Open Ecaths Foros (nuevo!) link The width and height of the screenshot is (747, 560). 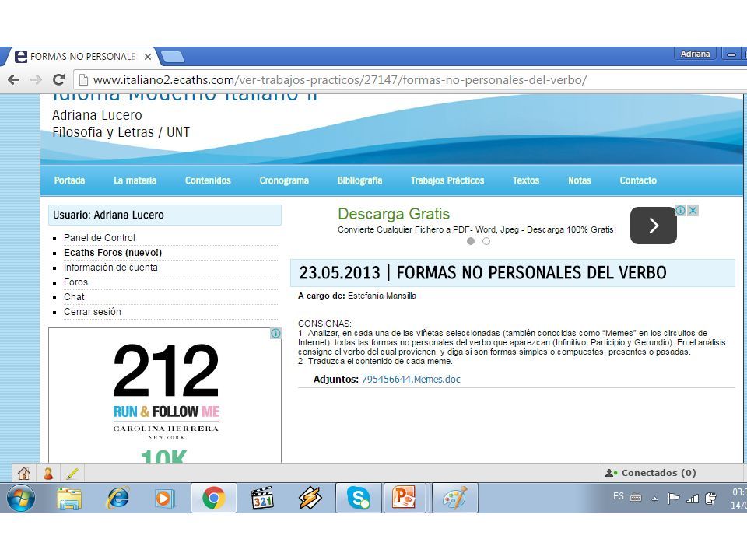click(x=113, y=252)
